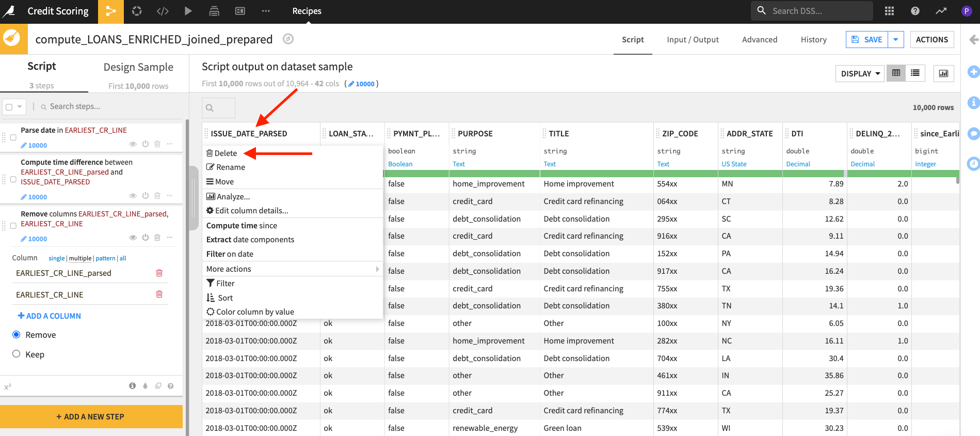Open the DISPLAY dropdown
Screen dimensions: 980x436
[860, 73]
